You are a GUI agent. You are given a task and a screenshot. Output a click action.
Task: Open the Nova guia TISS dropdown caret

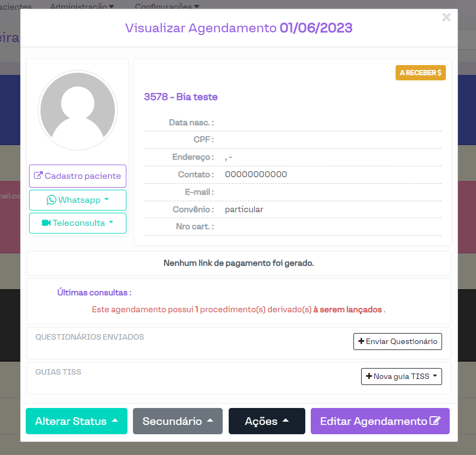point(435,376)
